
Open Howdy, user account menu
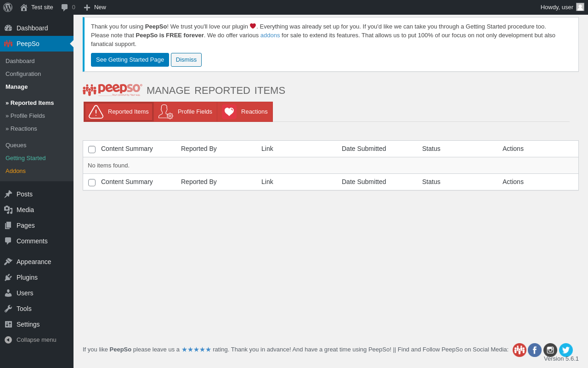tap(562, 7)
